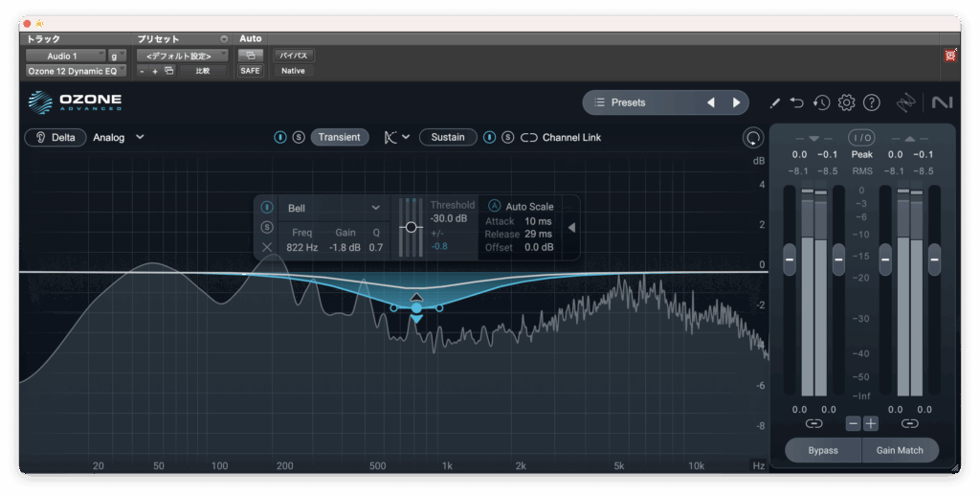Click the pencil edit icon
The image size is (980, 496).
[775, 102]
